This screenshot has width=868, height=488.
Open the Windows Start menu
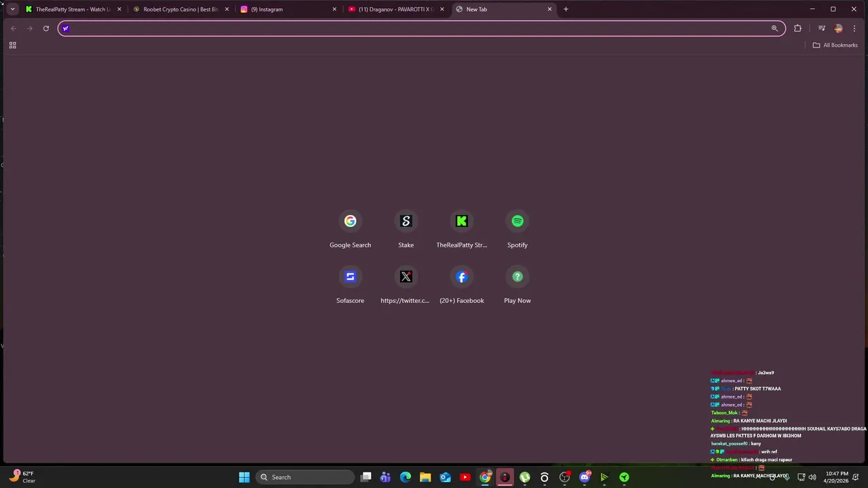point(244,477)
